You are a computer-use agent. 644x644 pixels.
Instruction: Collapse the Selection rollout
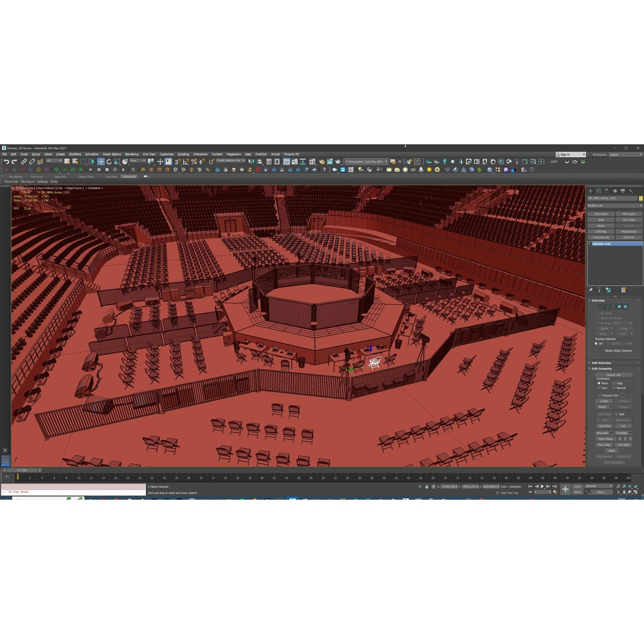click(599, 300)
